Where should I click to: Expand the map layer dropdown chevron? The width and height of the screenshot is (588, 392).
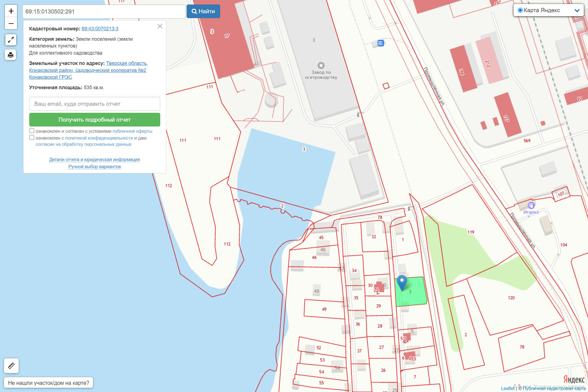coord(577,10)
